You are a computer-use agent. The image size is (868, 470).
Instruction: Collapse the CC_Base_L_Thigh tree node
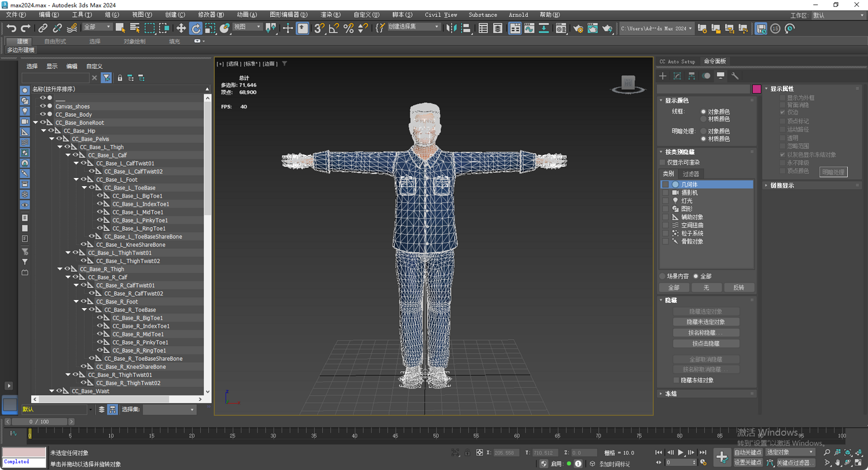[x=60, y=147]
